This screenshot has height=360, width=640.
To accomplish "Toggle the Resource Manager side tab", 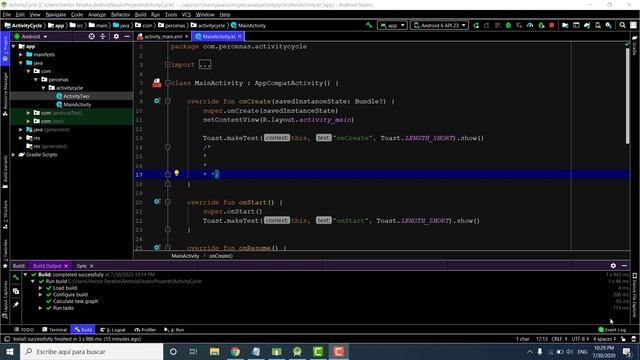I will click(x=5, y=94).
